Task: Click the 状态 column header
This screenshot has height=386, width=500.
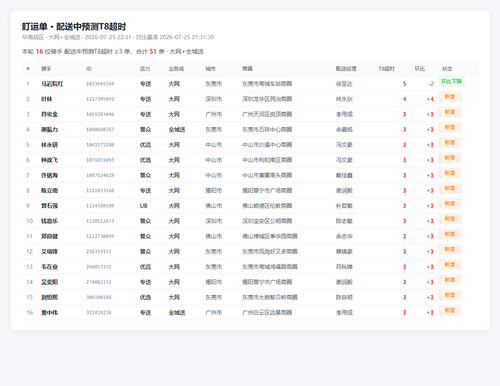Action: click(x=447, y=69)
